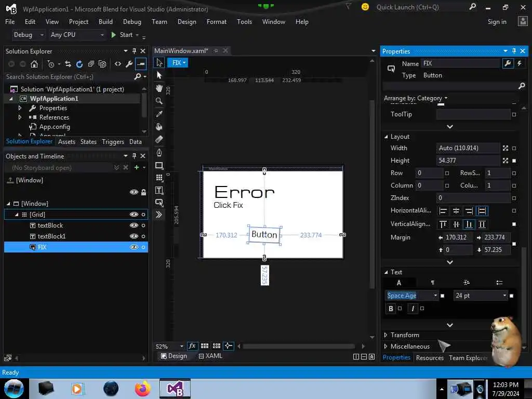Hide the textBlock element eye
This screenshot has width=532, height=399.
point(134,225)
